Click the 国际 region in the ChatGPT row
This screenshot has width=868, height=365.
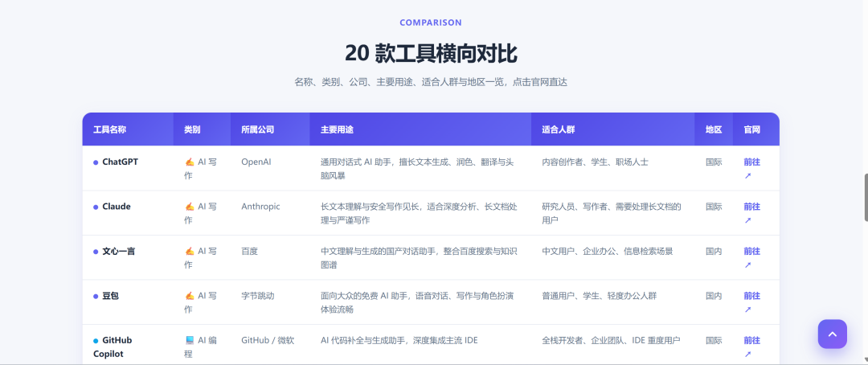(714, 162)
